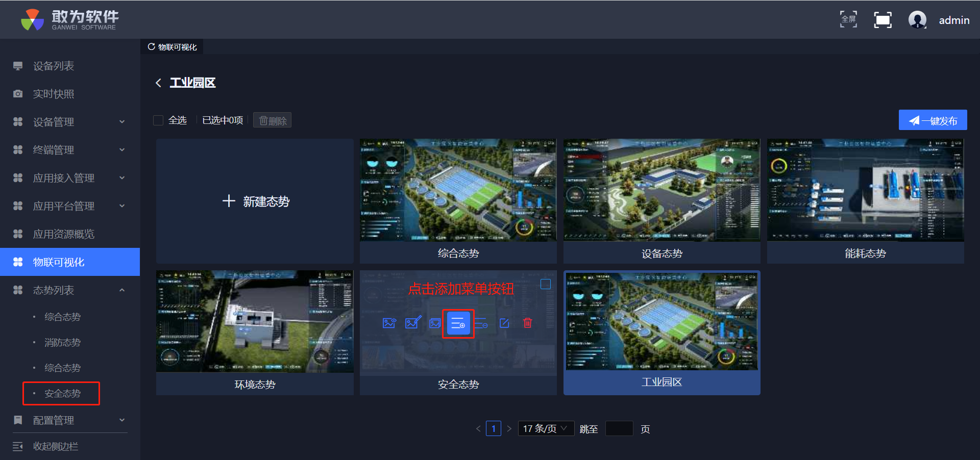Click the 物联可视化 grid icon in the sidebar
980x460 pixels.
coord(18,262)
